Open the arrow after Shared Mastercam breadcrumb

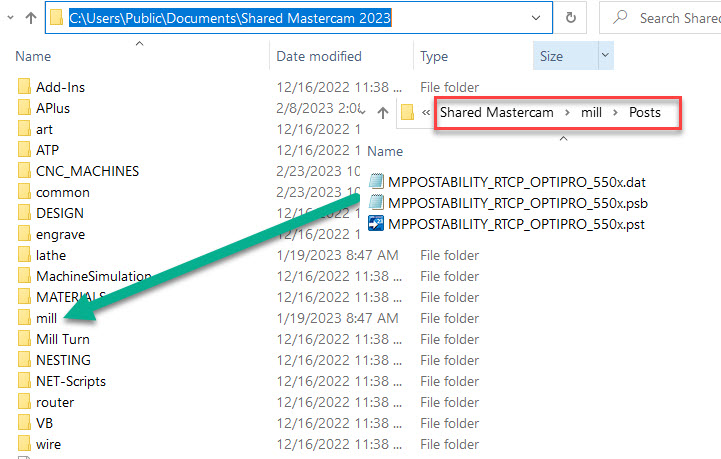coord(567,113)
